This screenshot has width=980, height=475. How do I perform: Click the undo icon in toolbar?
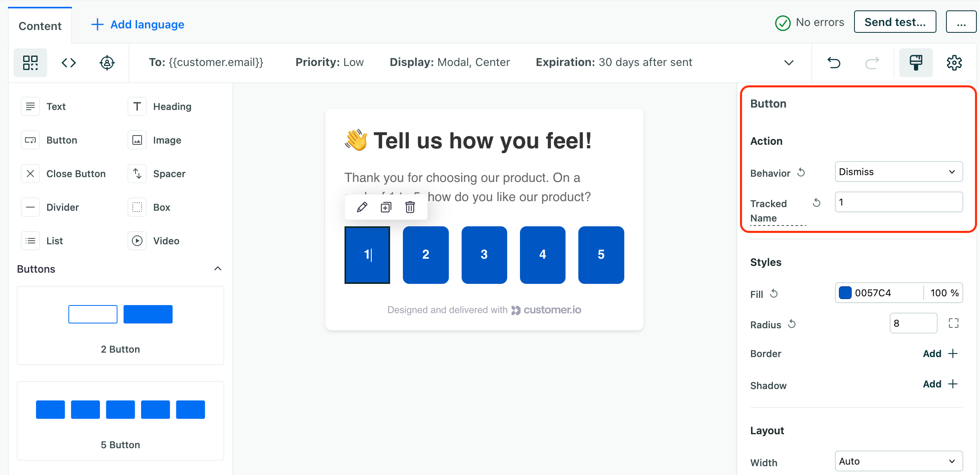pyautogui.click(x=833, y=62)
